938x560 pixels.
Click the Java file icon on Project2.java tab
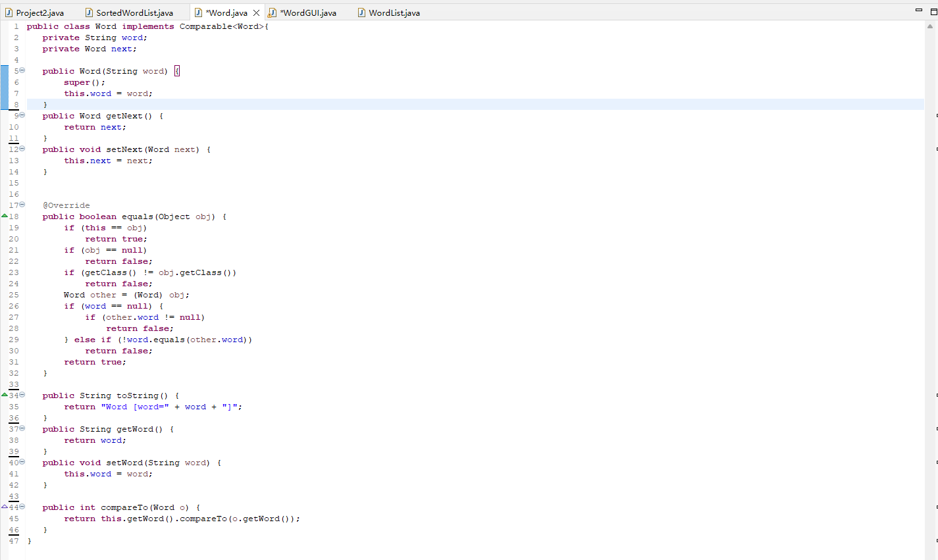[7, 12]
